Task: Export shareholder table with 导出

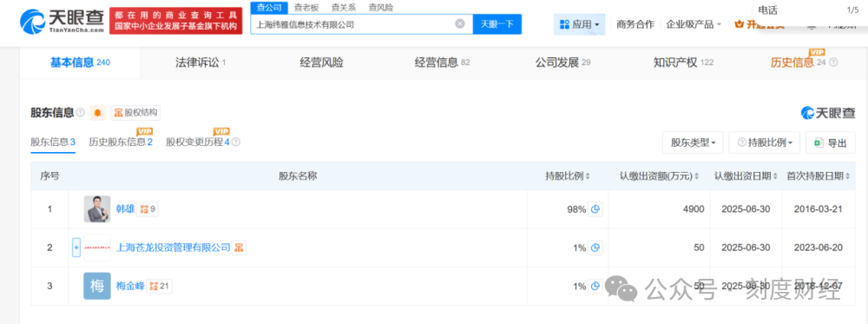Action: 831,143
